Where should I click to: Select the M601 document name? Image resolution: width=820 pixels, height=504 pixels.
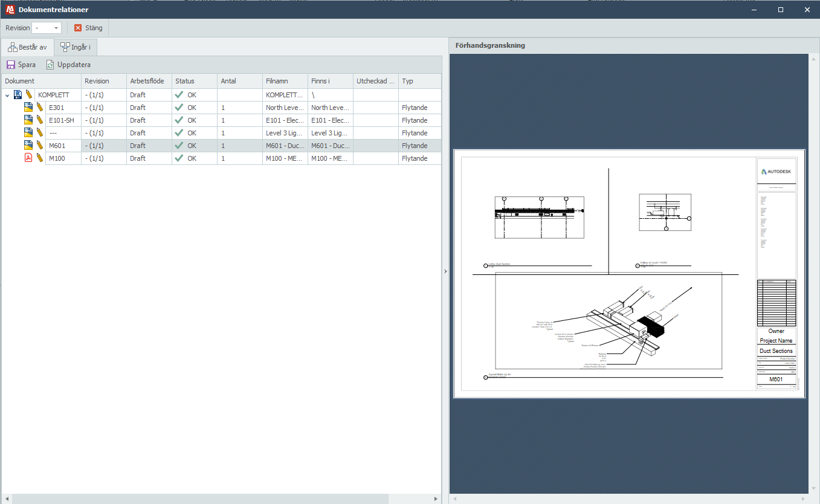57,146
